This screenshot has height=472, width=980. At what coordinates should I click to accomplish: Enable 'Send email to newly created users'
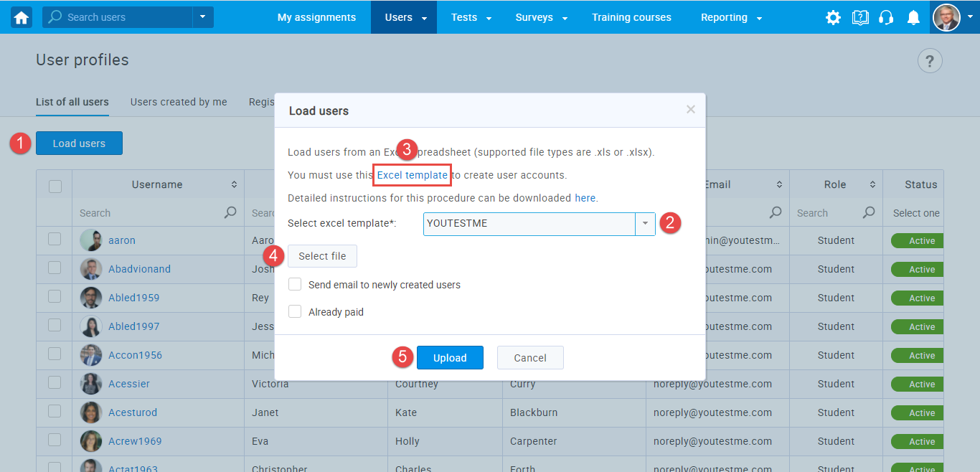coord(295,284)
